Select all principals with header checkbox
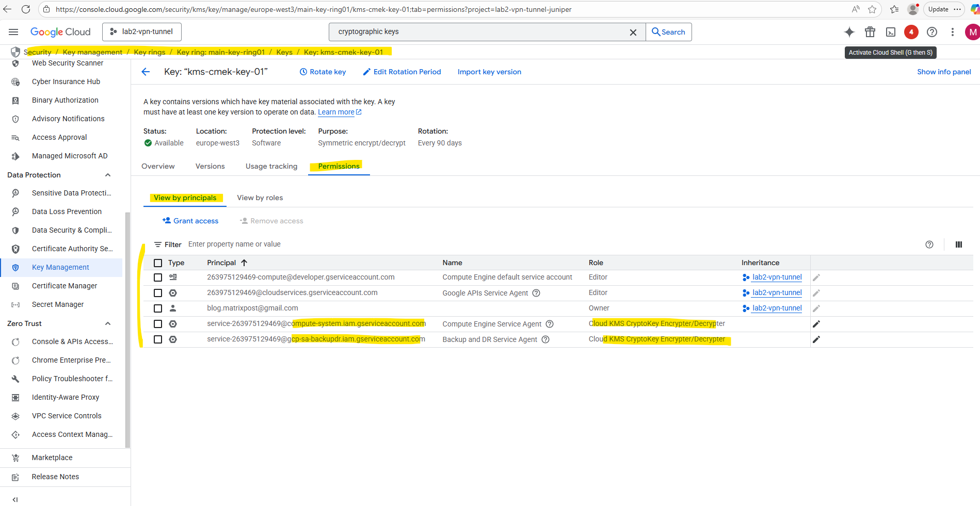This screenshot has height=506, width=980. pos(158,263)
